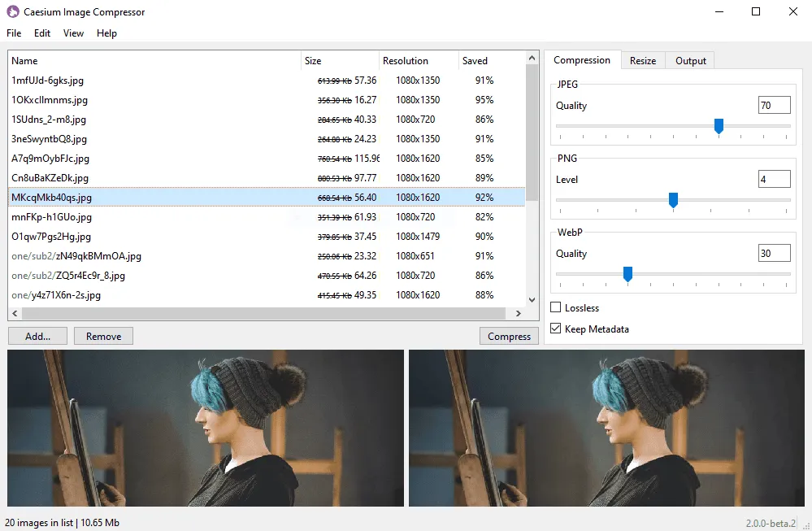This screenshot has width=812, height=531.
Task: Open the View menu
Action: pos(73,33)
